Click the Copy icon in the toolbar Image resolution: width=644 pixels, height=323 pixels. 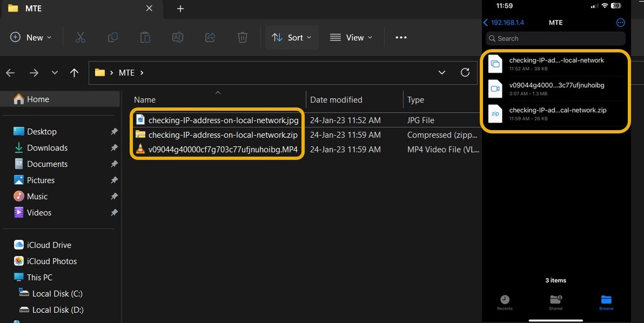click(112, 37)
